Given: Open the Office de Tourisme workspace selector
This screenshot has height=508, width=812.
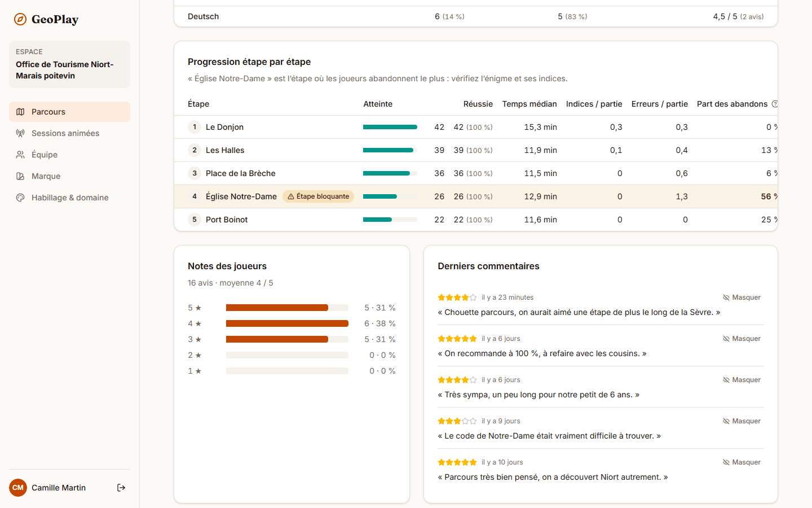Looking at the screenshot, I should click(x=69, y=64).
